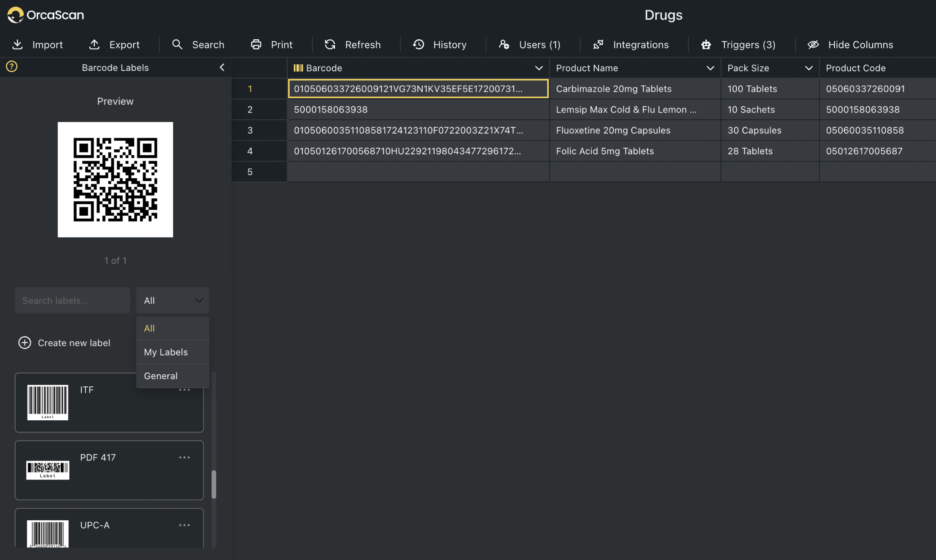Image resolution: width=936 pixels, height=560 pixels.
Task: Click the History toolbar label
Action: click(450, 44)
